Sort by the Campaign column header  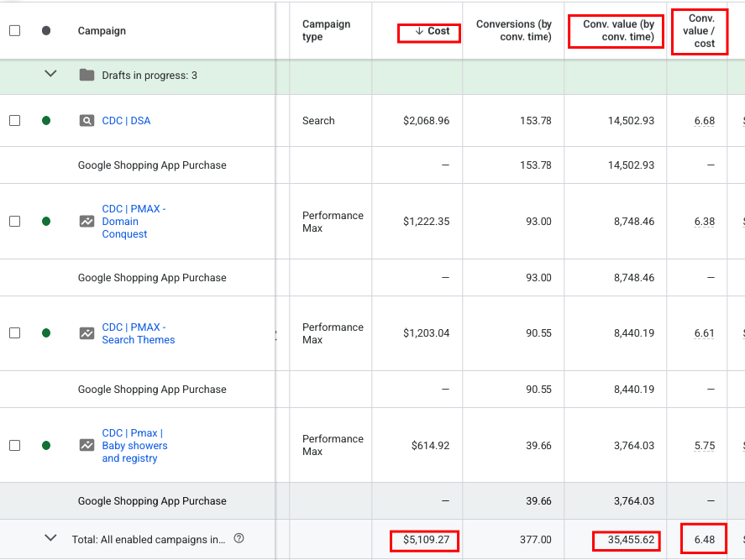coord(102,31)
